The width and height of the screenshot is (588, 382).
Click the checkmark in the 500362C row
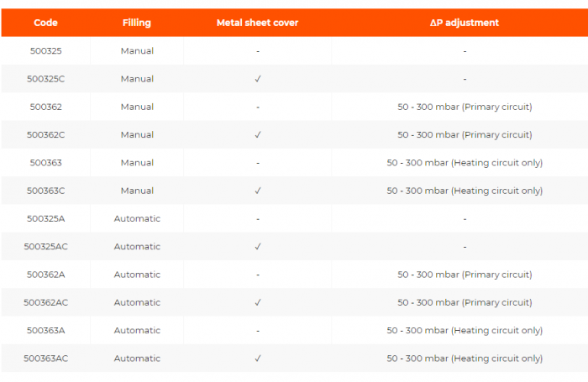(x=258, y=134)
